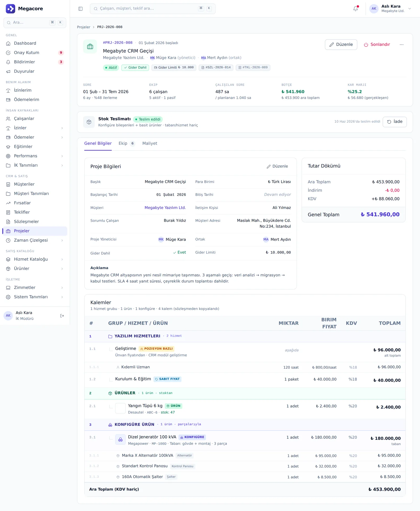Switch to the Maliyet tab
This screenshot has width=420, height=511.
150,143
